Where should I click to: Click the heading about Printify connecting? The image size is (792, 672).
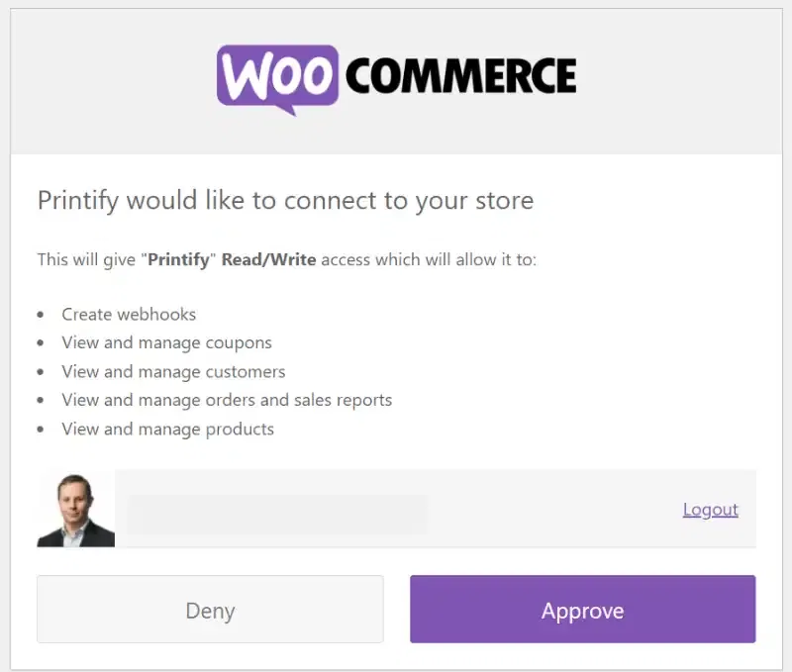(285, 200)
